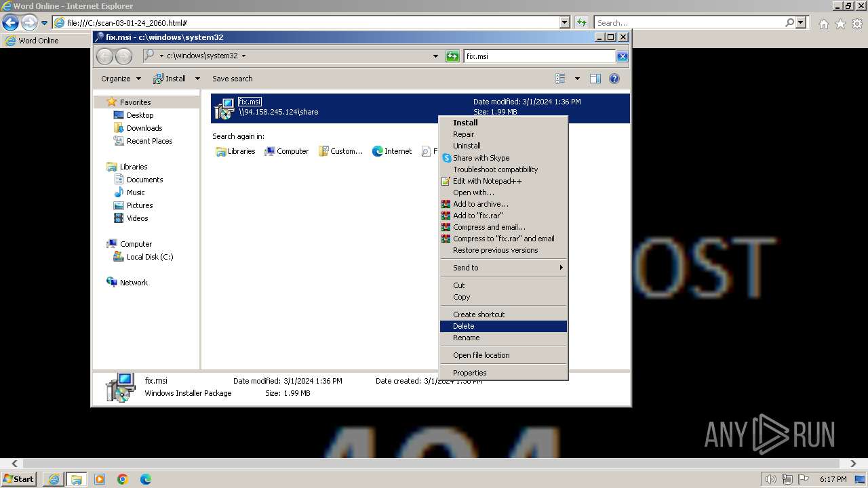Select Open with... entry
The height and width of the screenshot is (488, 868).
click(x=503, y=192)
